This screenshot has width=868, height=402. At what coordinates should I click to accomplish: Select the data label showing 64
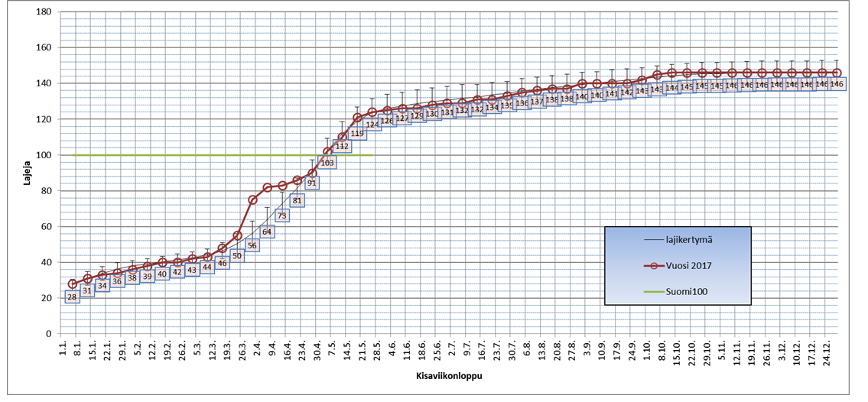point(267,232)
